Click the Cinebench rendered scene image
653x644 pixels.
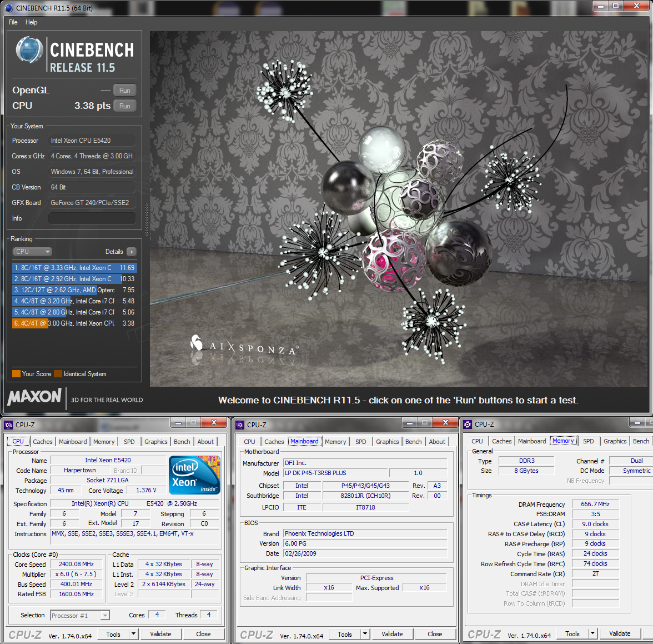tap(399, 208)
